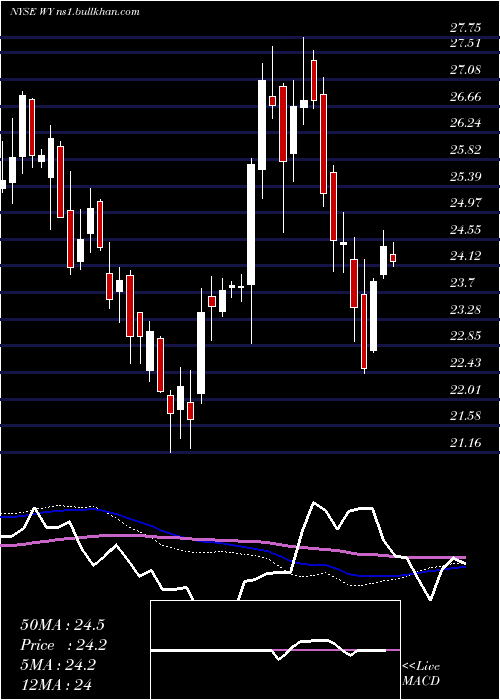The height and width of the screenshot is (700, 500).
Task: Click the 25.39 price axis label
Action: (x=465, y=176)
